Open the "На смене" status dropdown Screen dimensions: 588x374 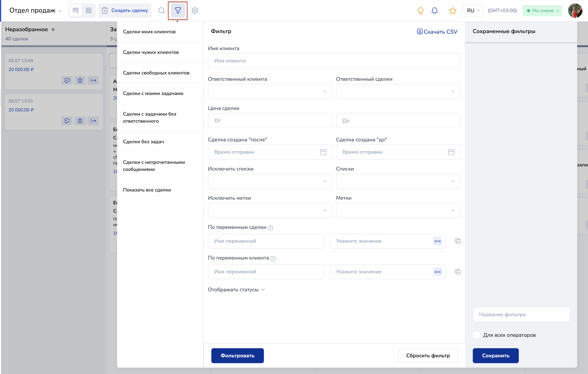pos(542,10)
